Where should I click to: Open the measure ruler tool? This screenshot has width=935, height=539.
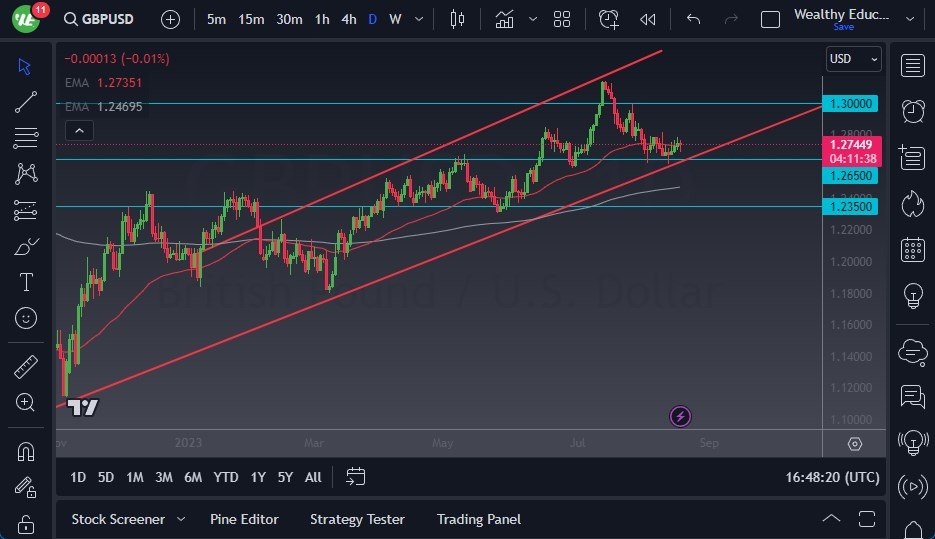coord(26,367)
